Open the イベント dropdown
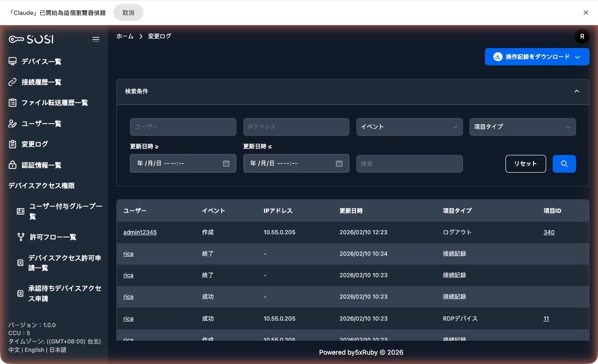 (409, 127)
